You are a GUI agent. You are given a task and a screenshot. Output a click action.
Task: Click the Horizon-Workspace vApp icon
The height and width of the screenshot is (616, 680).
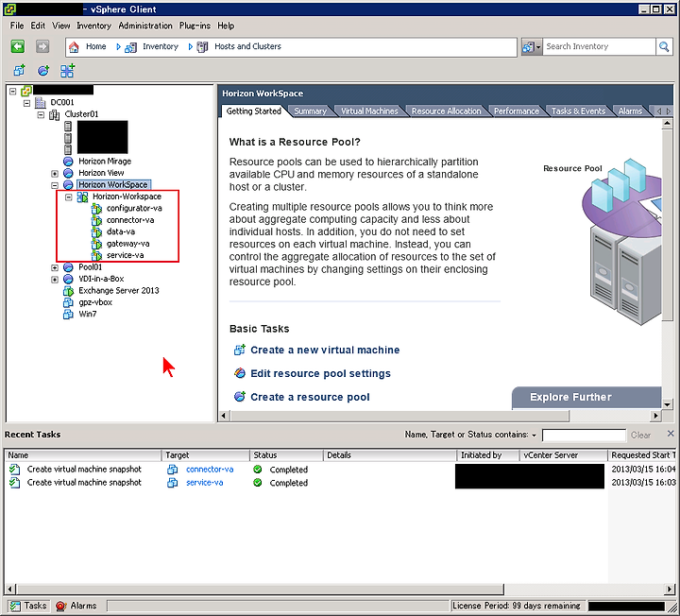point(82,197)
